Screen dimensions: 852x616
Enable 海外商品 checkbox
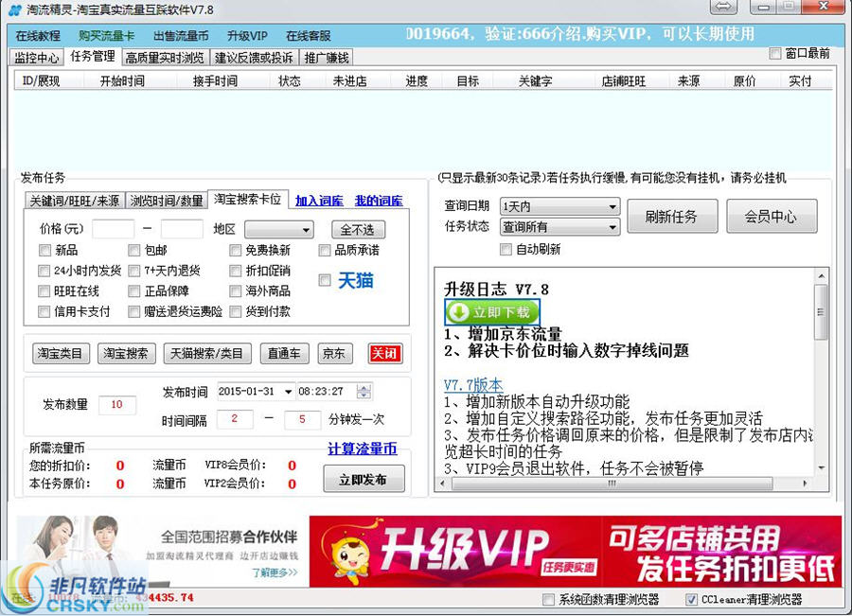click(235, 291)
